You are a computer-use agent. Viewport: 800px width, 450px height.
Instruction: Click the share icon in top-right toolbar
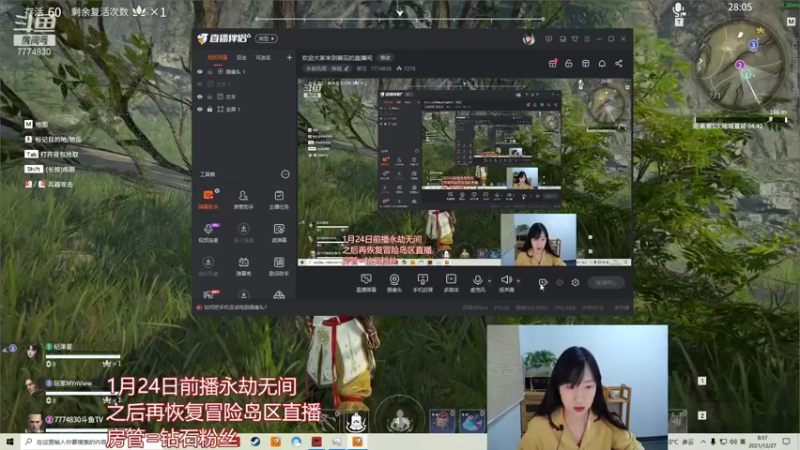coord(618,63)
